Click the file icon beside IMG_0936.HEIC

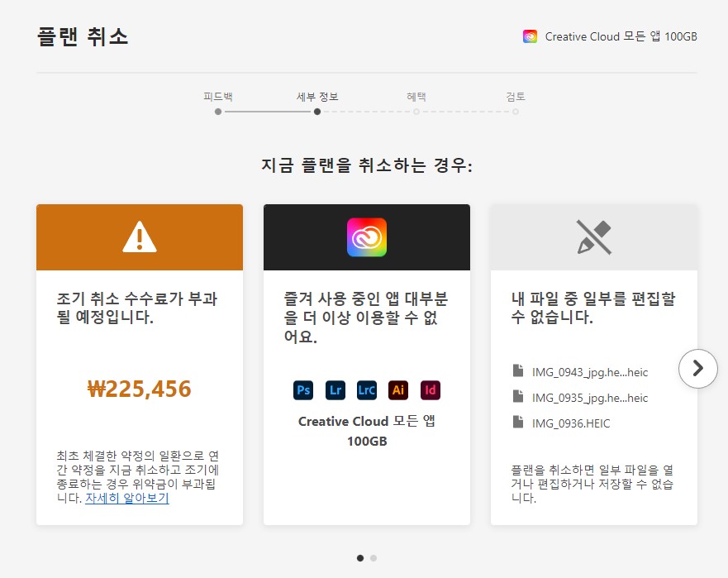(517, 422)
